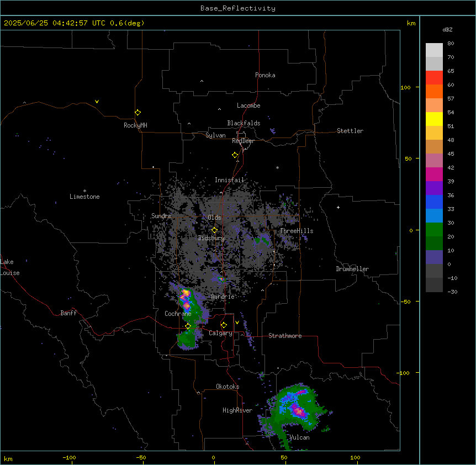Click the Airdrie city label
Screen dimensions: 476x465
223,297
